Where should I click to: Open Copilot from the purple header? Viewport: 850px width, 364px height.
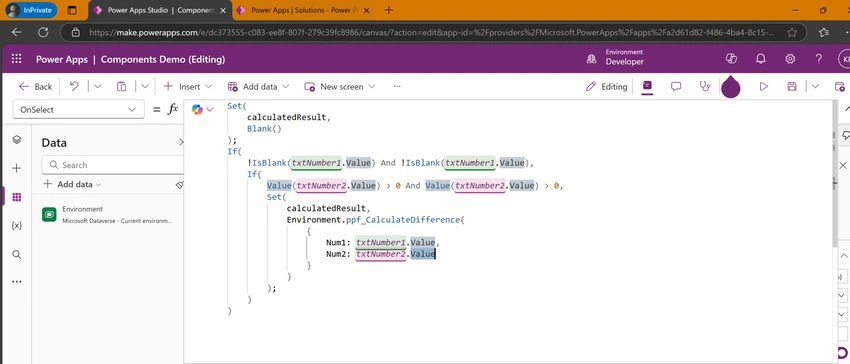pyautogui.click(x=731, y=59)
